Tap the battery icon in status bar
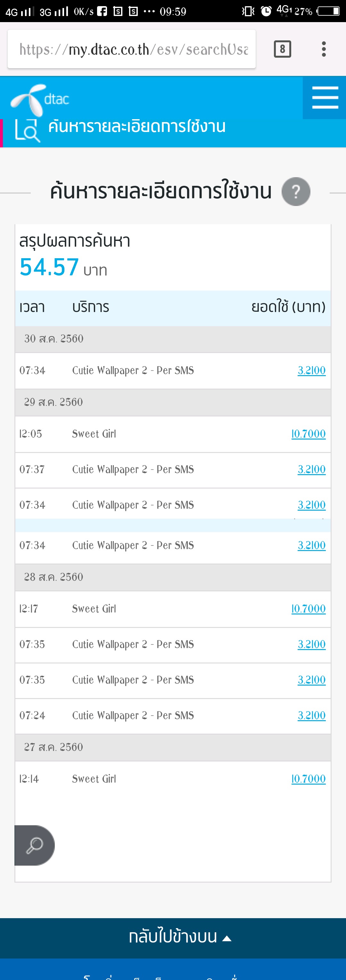 click(x=328, y=11)
